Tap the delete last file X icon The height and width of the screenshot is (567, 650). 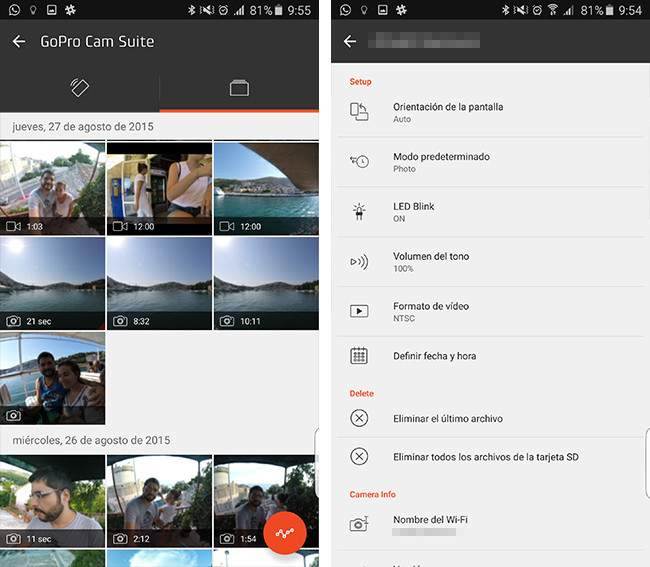click(x=359, y=418)
